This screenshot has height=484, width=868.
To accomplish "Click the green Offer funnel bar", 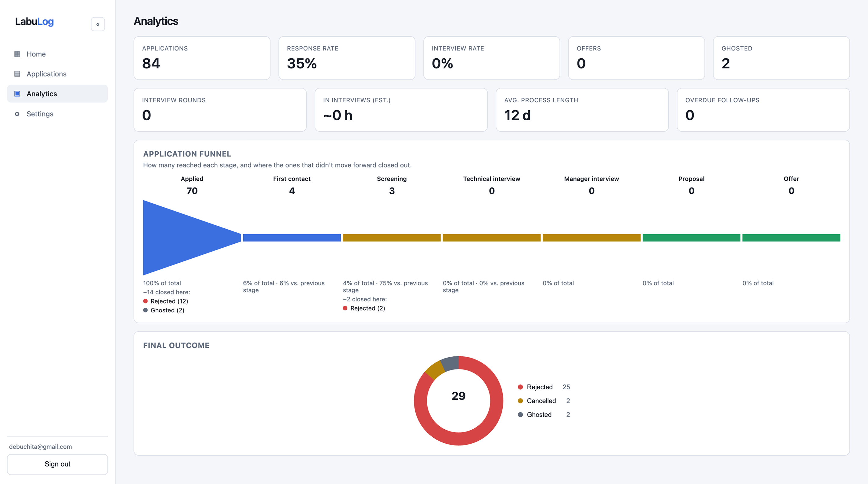I will pyautogui.click(x=791, y=238).
